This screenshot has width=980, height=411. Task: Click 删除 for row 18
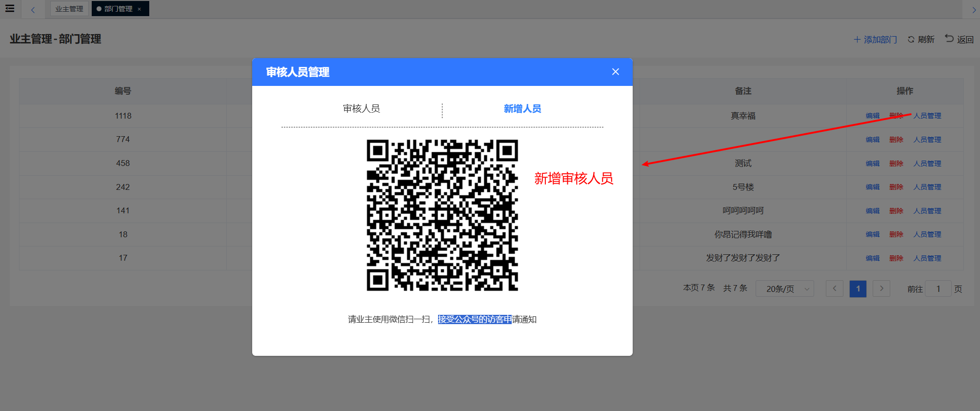pos(896,234)
